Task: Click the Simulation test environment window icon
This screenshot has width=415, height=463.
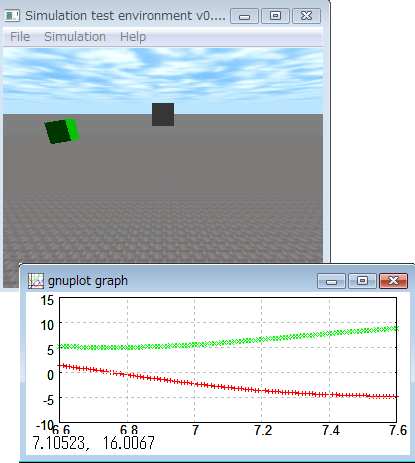Action: pos(12,16)
